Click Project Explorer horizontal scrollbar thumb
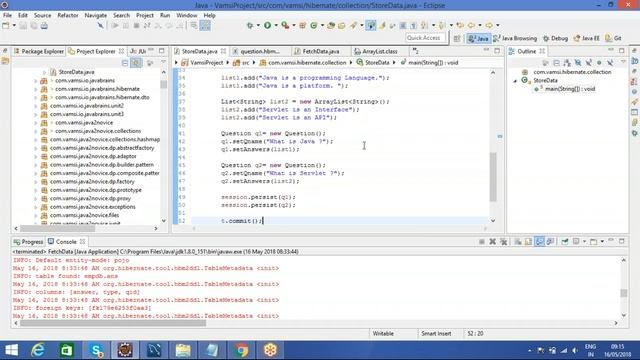640x360 pixels. tap(57, 229)
